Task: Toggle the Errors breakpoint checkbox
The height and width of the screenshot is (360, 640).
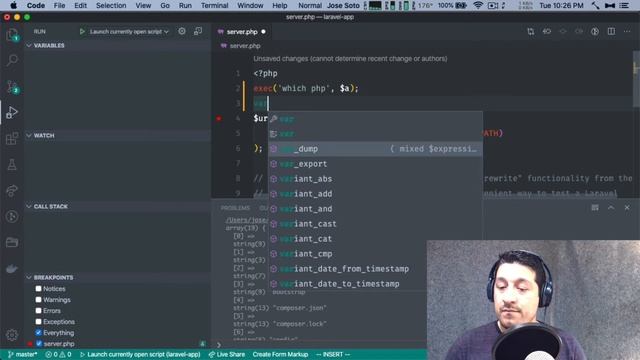Action: point(38,311)
